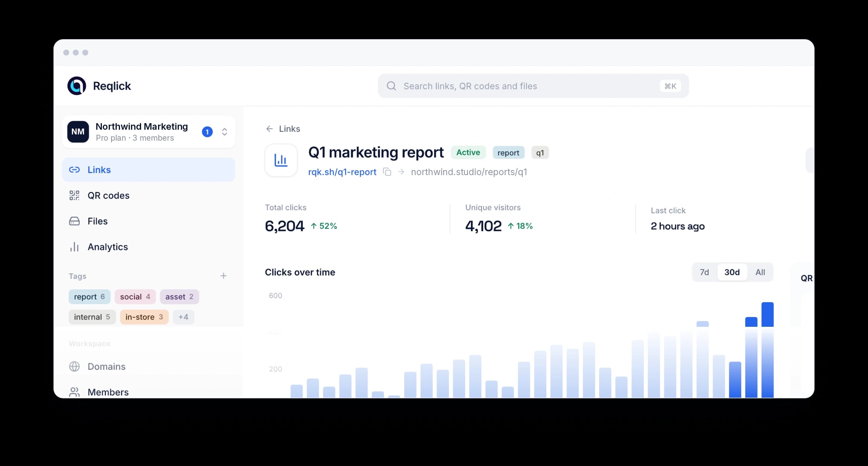
Task: Click the QR codes icon
Action: (x=74, y=195)
